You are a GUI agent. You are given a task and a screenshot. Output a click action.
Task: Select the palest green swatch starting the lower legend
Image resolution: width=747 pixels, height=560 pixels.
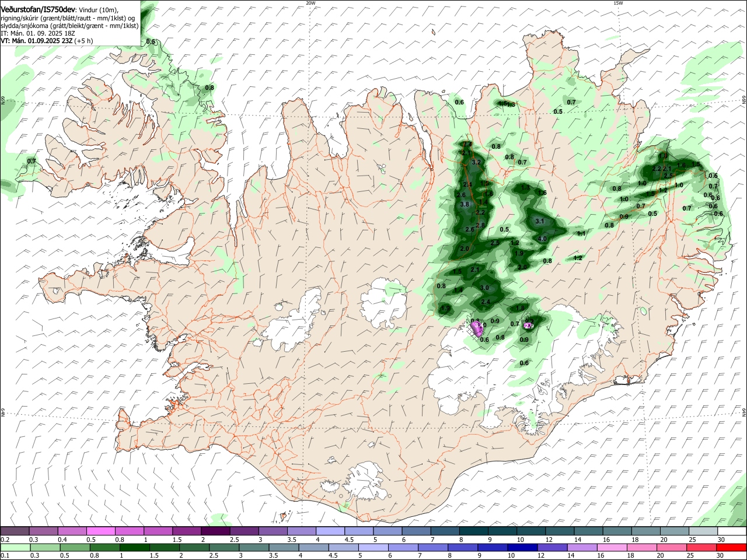click(x=15, y=547)
